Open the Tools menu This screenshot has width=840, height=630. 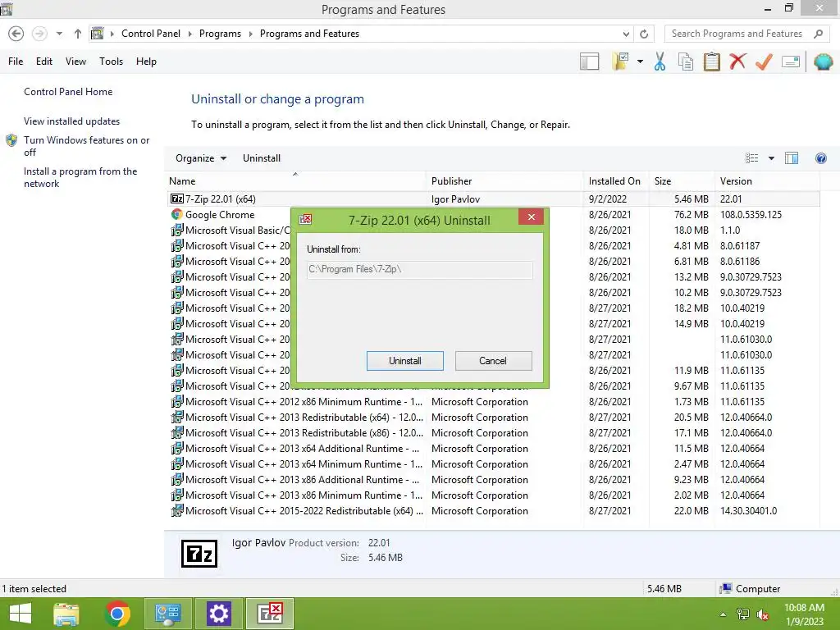(111, 62)
